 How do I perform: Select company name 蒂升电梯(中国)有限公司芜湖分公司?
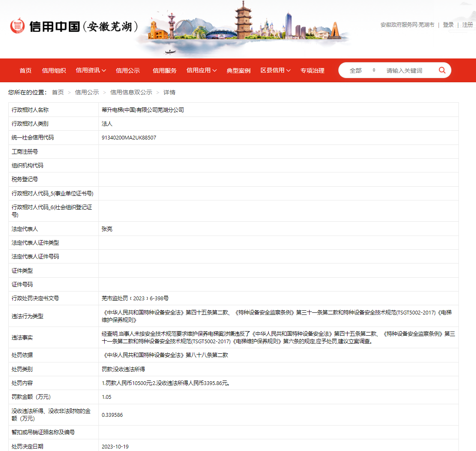[x=143, y=110]
